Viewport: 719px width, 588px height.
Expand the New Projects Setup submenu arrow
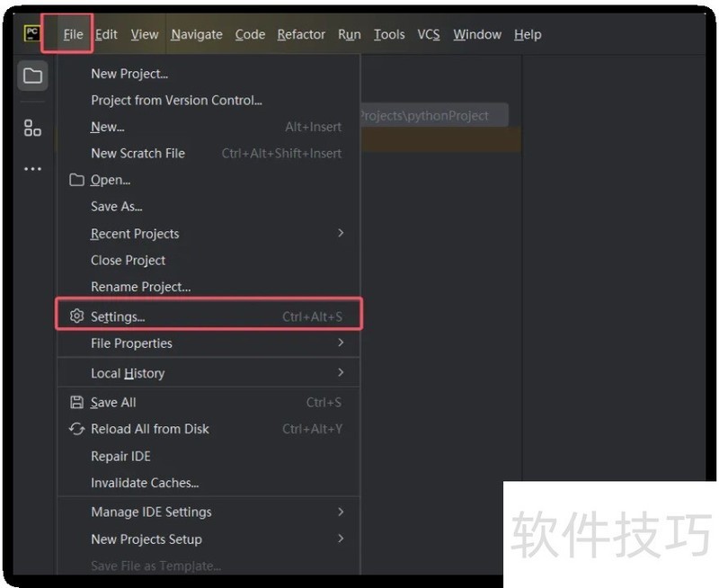[x=341, y=539]
